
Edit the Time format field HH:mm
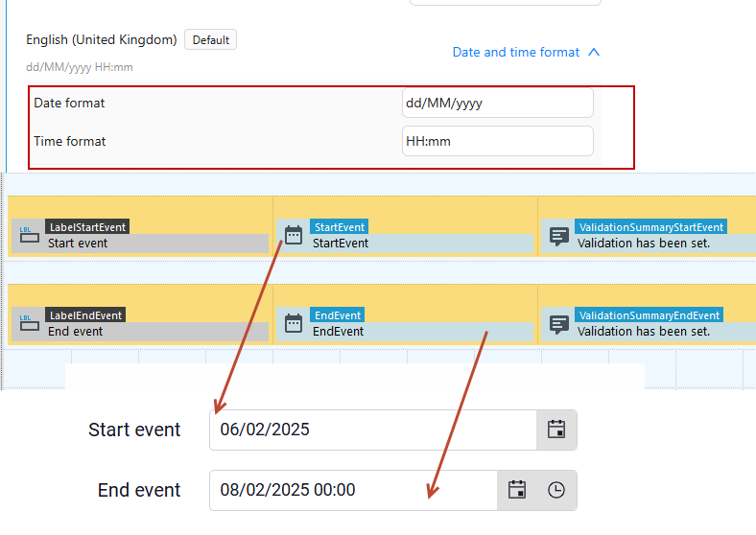[498, 141]
